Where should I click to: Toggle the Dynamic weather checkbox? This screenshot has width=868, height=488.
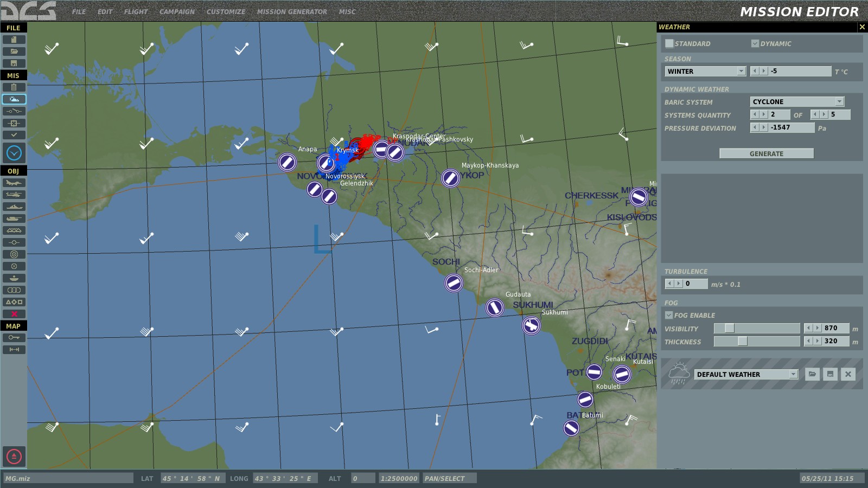click(x=755, y=43)
